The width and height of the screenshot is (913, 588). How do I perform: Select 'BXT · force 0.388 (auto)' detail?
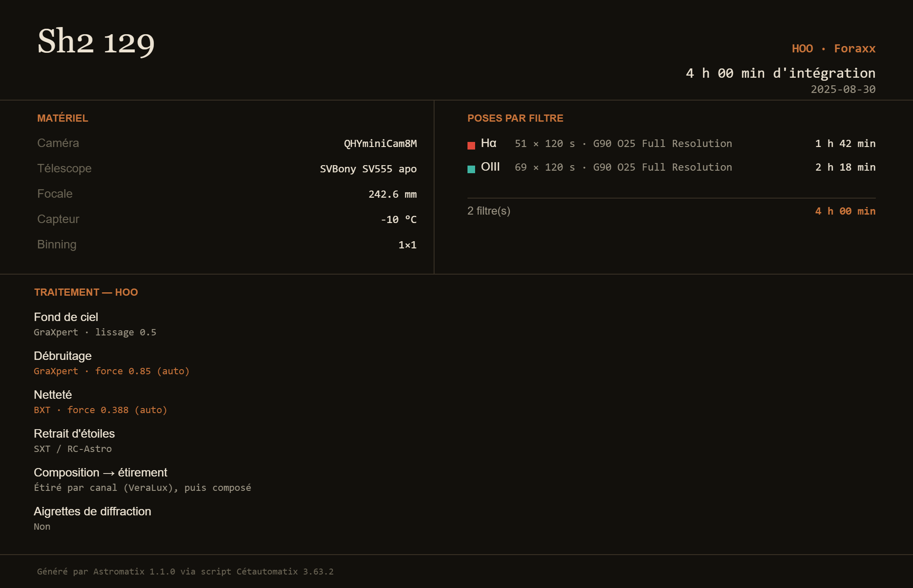click(101, 410)
